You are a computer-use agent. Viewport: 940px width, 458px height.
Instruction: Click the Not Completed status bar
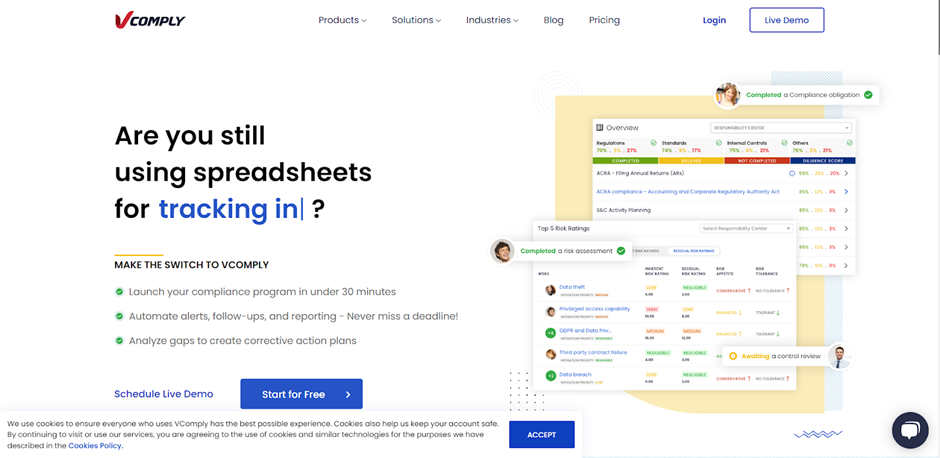[x=757, y=161]
